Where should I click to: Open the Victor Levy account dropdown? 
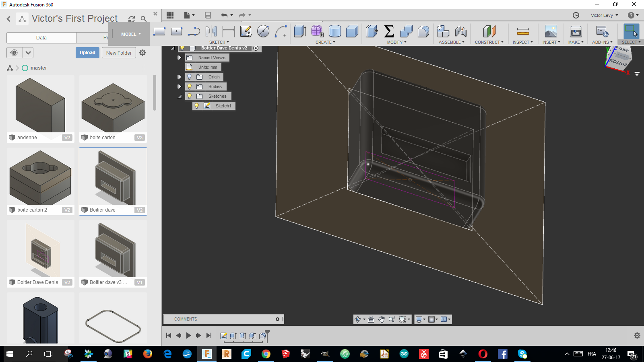[x=605, y=15]
